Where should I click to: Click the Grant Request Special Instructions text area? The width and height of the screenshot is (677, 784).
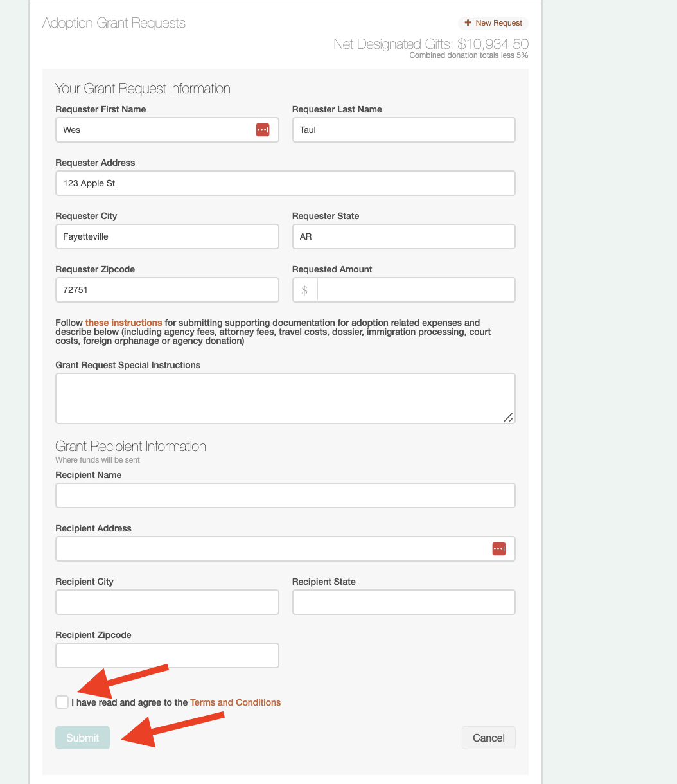click(x=285, y=397)
